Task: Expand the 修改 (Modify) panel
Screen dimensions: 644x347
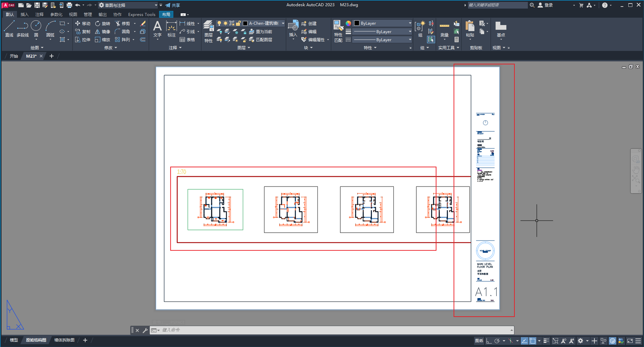Action: [111, 48]
